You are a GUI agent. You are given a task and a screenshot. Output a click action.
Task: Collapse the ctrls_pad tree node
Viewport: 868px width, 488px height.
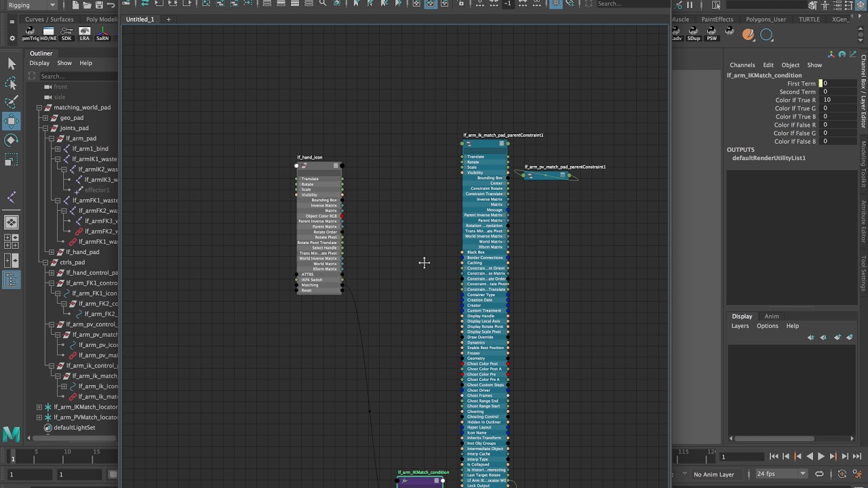45,262
